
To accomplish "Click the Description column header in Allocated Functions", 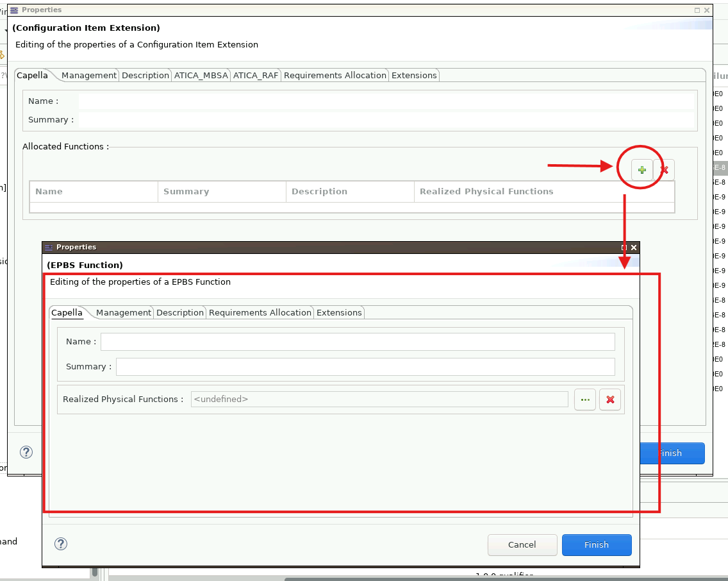I will pyautogui.click(x=350, y=191).
